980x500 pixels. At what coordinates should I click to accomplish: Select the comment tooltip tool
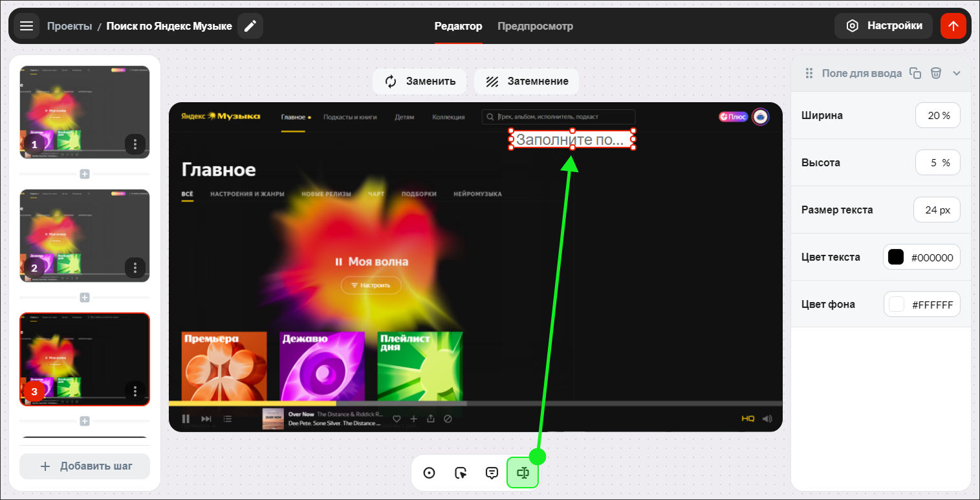pos(492,473)
